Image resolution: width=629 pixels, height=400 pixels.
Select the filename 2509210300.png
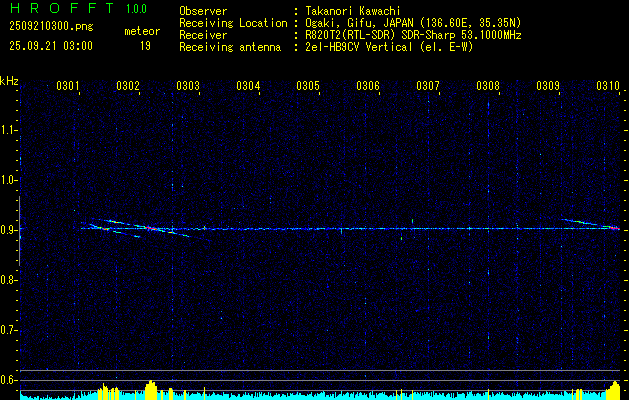pyautogui.click(x=51, y=27)
